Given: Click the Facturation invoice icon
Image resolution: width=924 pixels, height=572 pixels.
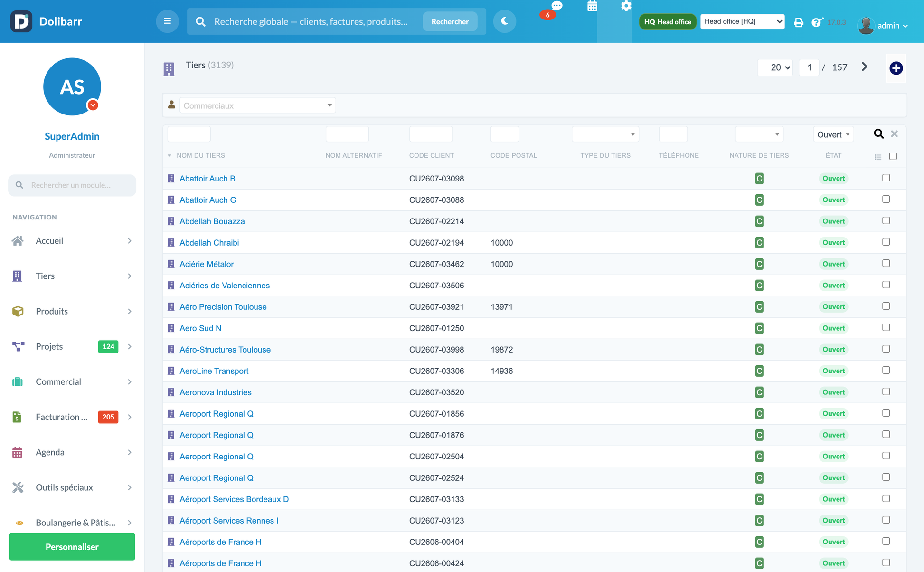Looking at the screenshot, I should point(17,417).
